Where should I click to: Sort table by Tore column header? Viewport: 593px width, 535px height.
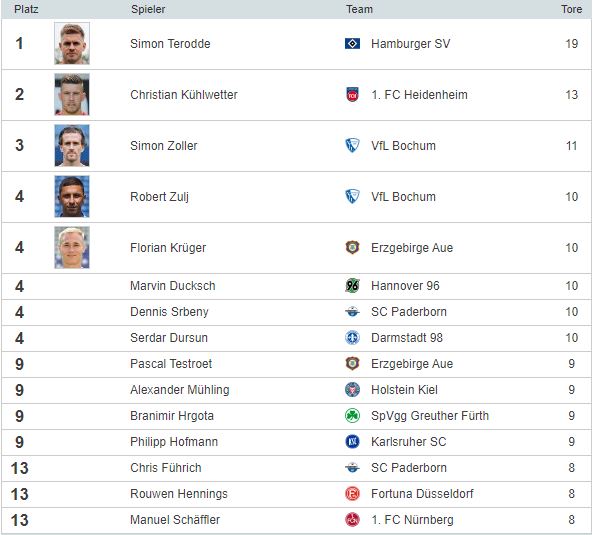(571, 9)
